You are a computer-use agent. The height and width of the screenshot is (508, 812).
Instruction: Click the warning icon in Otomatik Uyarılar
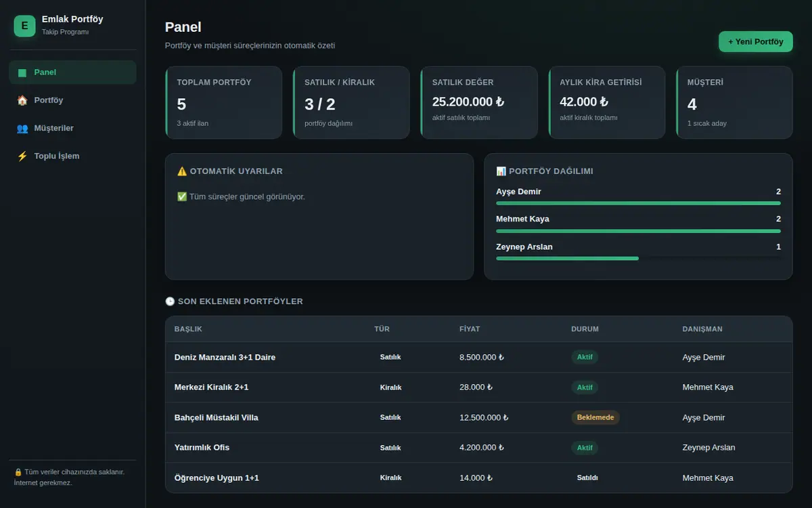coord(182,171)
